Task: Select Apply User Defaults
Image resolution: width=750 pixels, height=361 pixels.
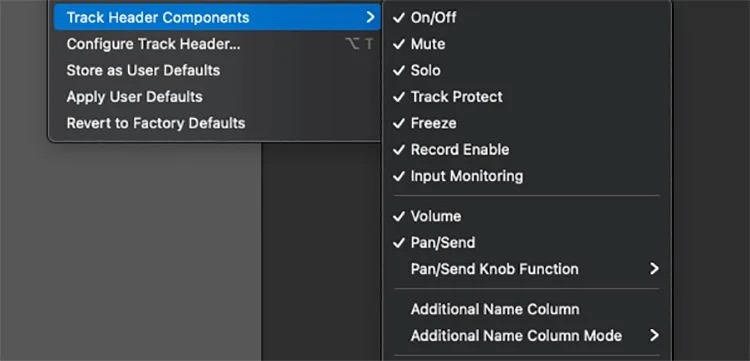Action: pos(217,97)
